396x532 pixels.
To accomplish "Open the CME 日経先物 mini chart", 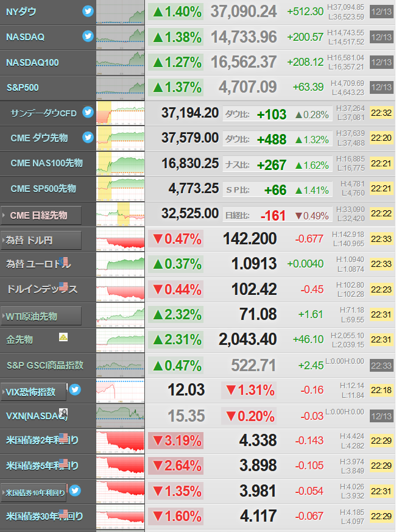I will coord(121,214).
